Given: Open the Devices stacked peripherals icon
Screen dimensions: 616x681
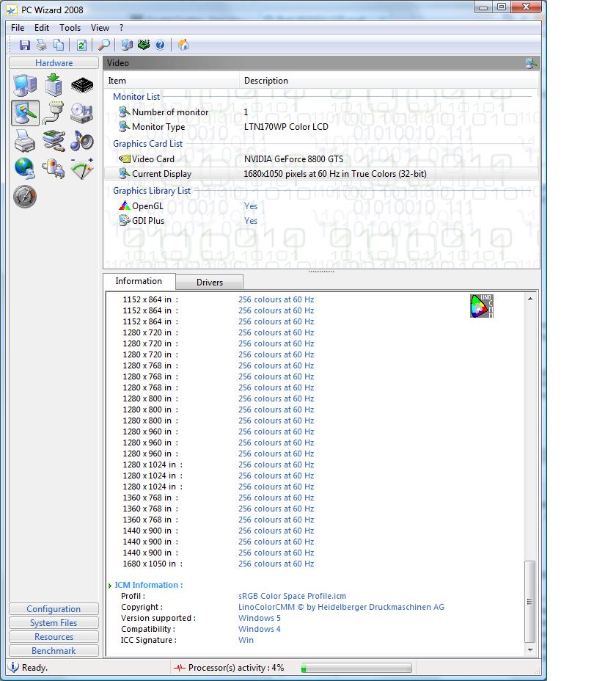Looking at the screenshot, I should (x=54, y=141).
